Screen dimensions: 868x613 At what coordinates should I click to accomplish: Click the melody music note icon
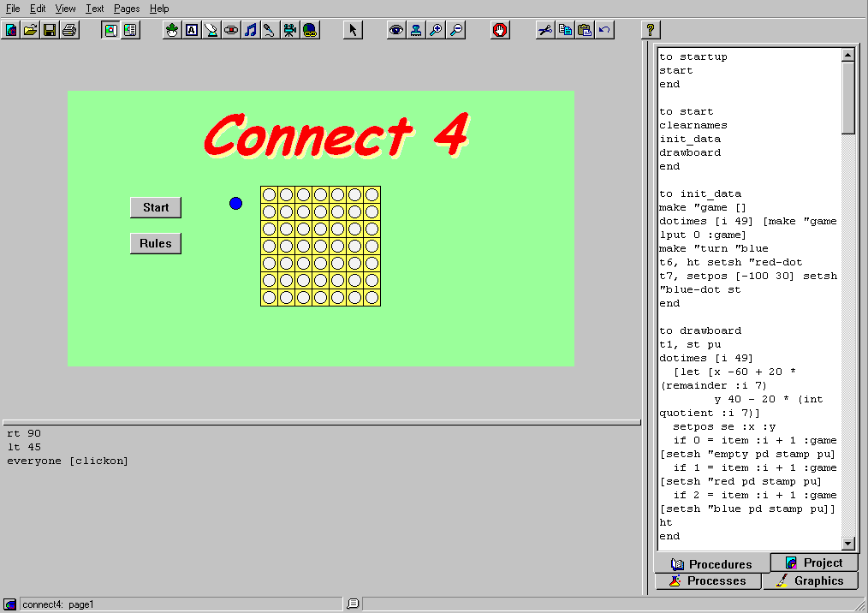coord(250,30)
